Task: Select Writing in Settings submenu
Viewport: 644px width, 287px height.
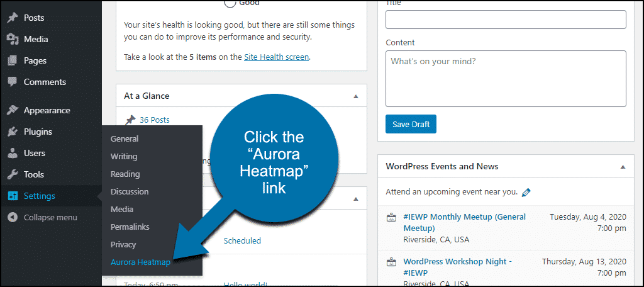Action: (x=124, y=157)
